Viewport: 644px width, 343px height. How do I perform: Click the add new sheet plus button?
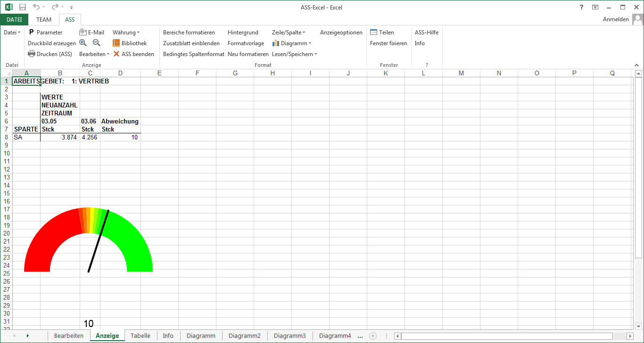(373, 336)
